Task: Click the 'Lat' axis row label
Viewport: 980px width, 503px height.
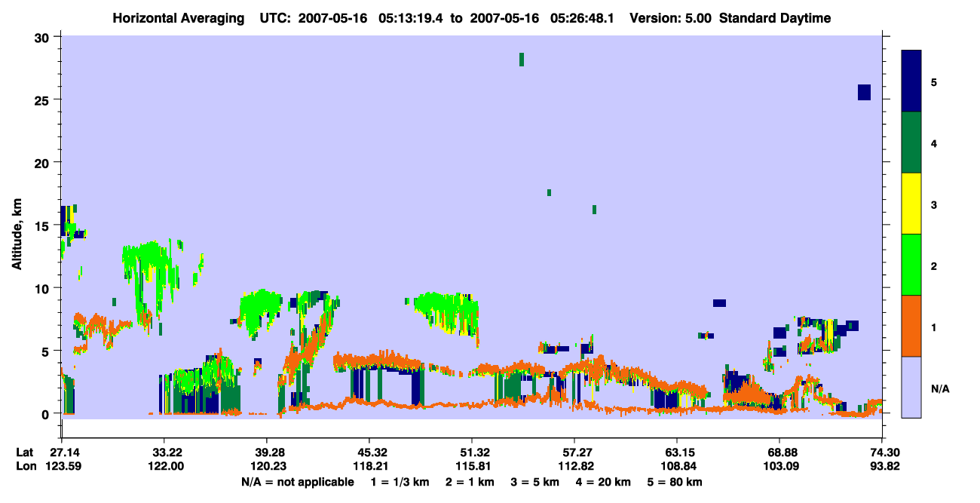Action: click(x=24, y=452)
